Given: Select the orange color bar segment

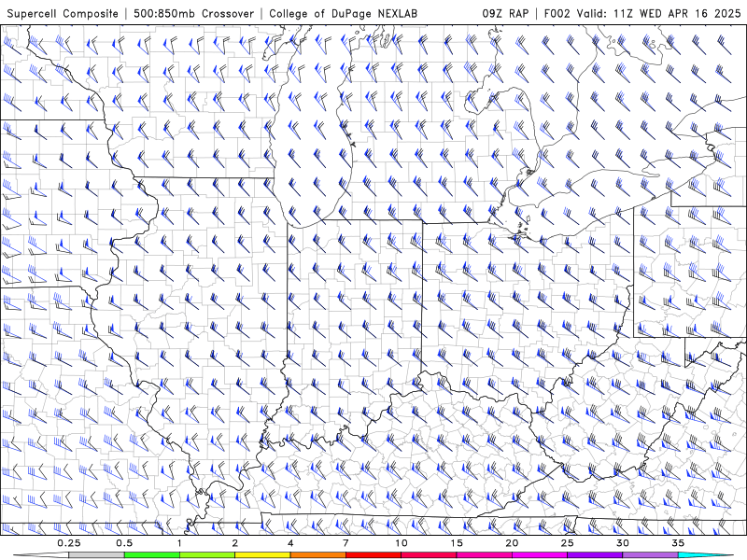Looking at the screenshot, I should coord(317,555).
